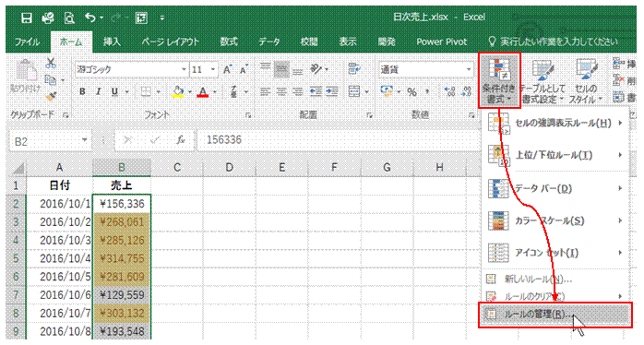Open fill color dropdown arrow

[x=190, y=91]
